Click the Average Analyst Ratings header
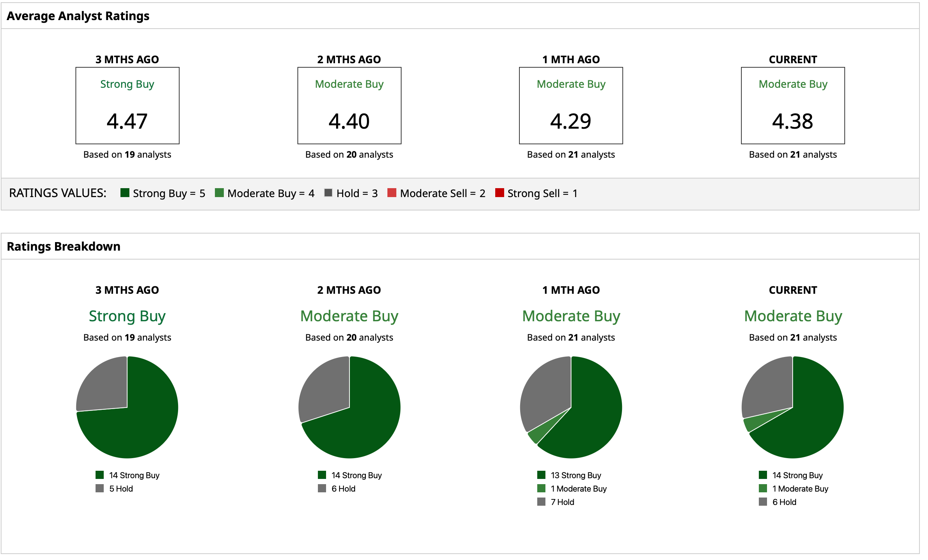The width and height of the screenshot is (928, 560). point(78,16)
